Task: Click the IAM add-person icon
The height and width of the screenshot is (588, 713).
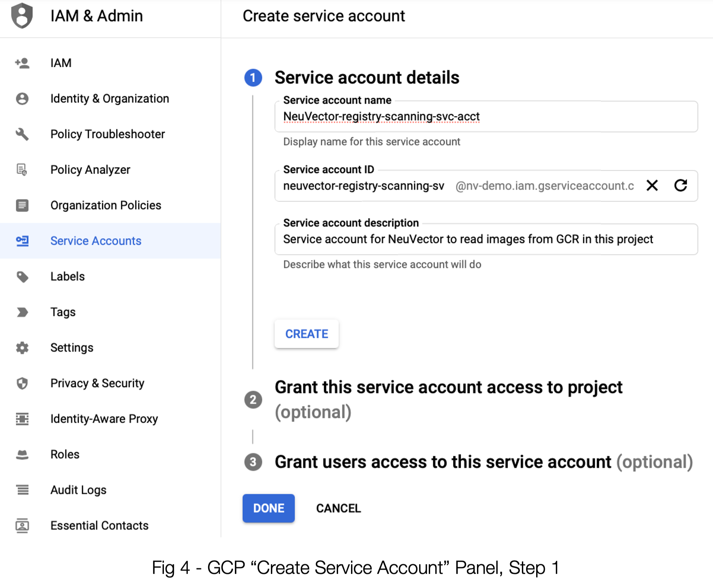Action: tap(22, 63)
